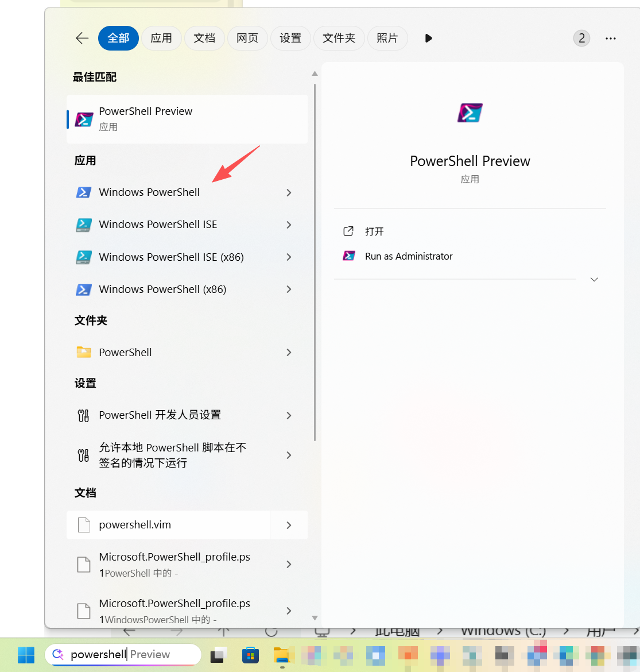The height and width of the screenshot is (672, 640).
Task: Expand the powershell.vim document chevron
Action: (289, 525)
